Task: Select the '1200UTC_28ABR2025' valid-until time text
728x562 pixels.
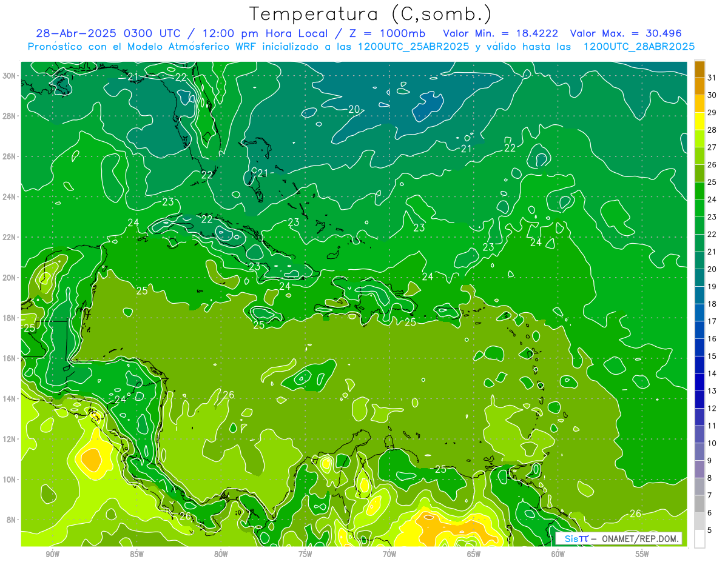Action: pyautogui.click(x=639, y=47)
